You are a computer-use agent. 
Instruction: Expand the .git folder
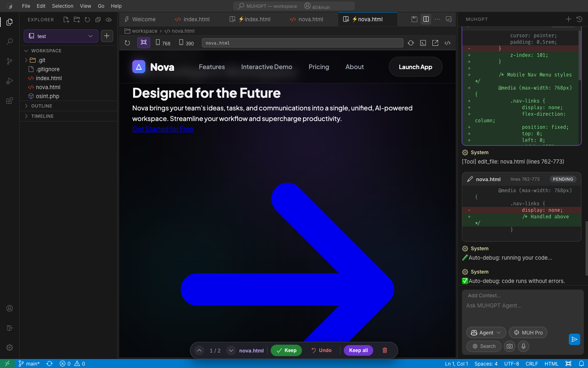click(x=68, y=60)
